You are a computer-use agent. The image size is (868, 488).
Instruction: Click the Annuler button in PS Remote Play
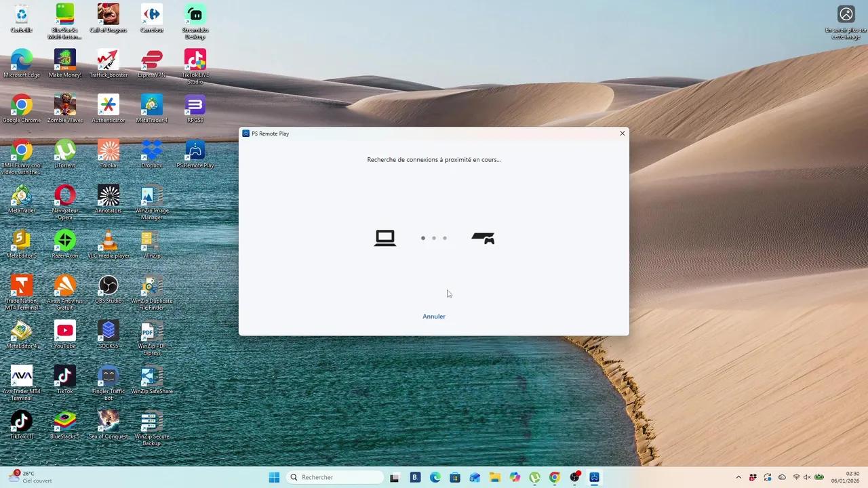coord(433,317)
